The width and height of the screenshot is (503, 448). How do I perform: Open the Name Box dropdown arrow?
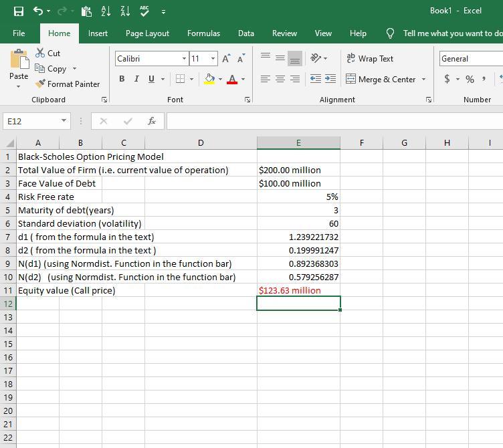(x=64, y=121)
